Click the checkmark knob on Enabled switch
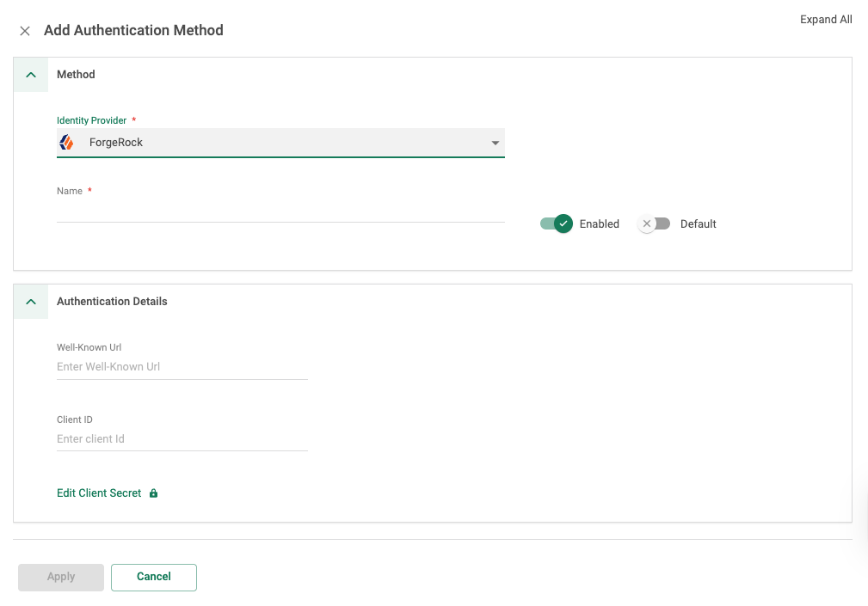 [x=563, y=223]
